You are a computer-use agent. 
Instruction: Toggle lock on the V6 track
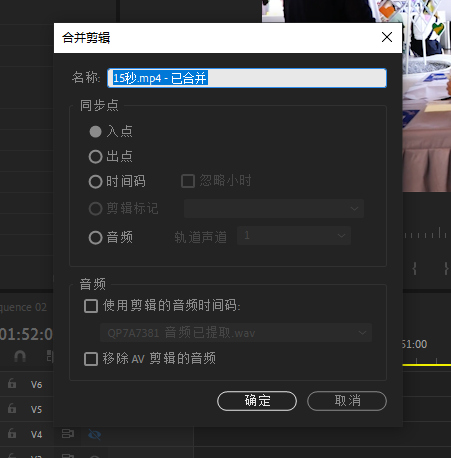click(12, 384)
